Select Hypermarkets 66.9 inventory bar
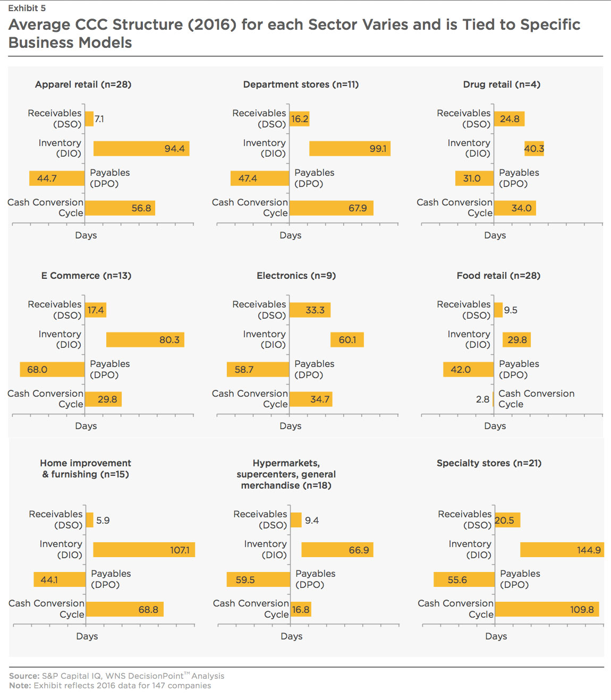The height and width of the screenshot is (700, 611). pyautogui.click(x=337, y=550)
